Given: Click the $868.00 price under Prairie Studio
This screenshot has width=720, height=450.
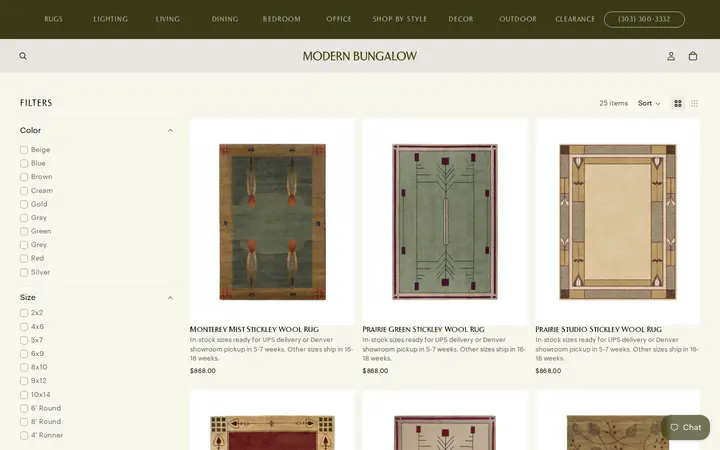Looking at the screenshot, I should click(x=548, y=371).
